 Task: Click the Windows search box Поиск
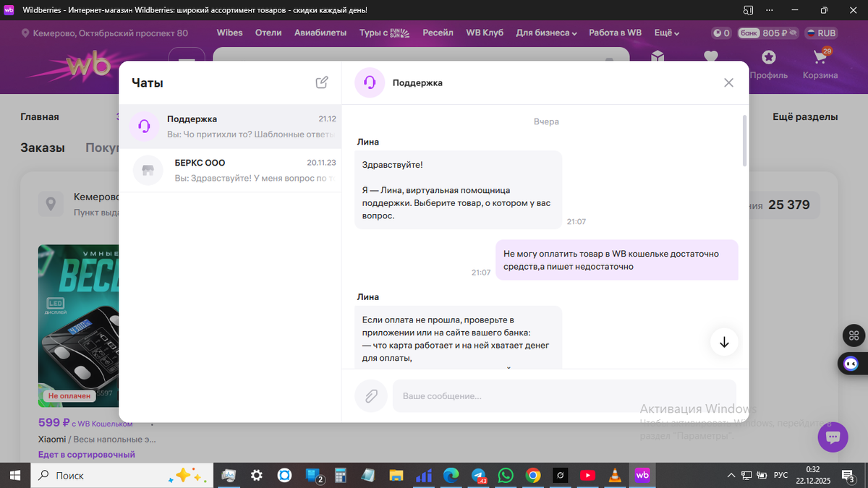[x=122, y=475]
